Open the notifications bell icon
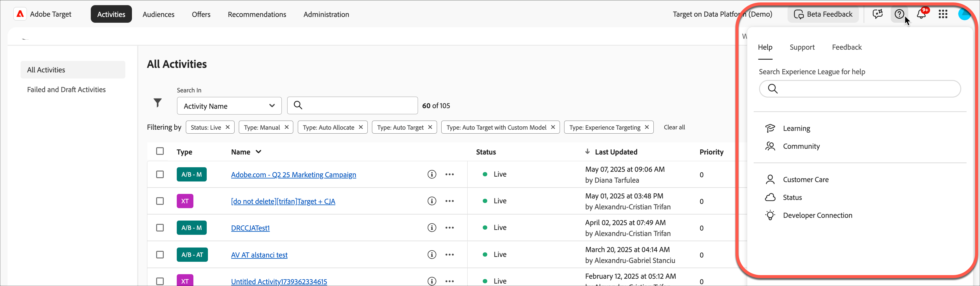 click(x=921, y=15)
